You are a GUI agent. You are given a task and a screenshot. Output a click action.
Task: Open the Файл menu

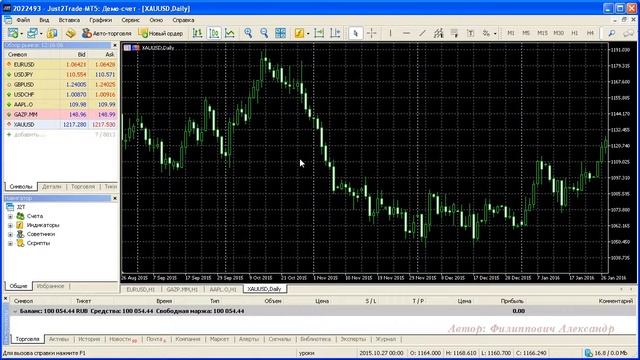tap(23, 20)
